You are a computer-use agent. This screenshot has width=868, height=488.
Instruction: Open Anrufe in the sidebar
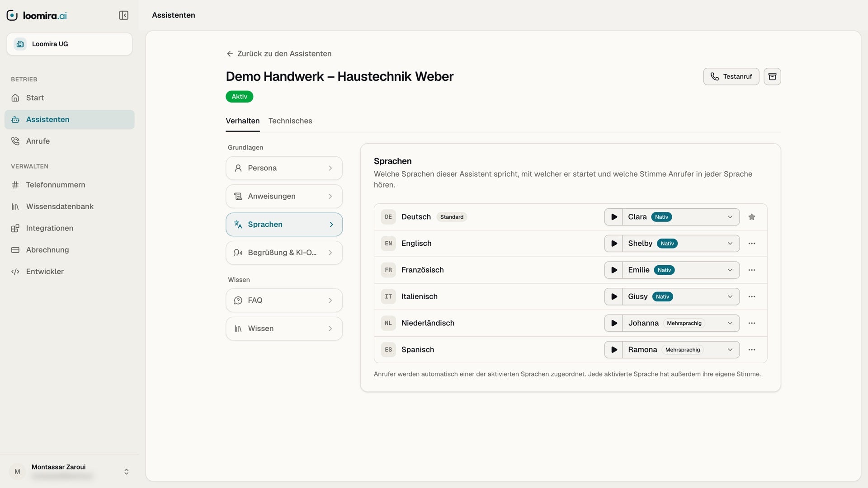pos(69,141)
